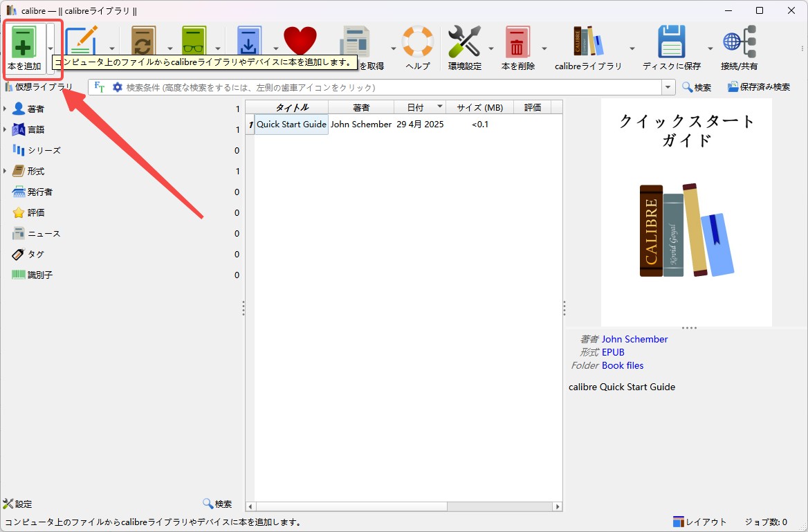The image size is (808, 532).
Task: Click the レイアウト layout button
Action: click(700, 522)
